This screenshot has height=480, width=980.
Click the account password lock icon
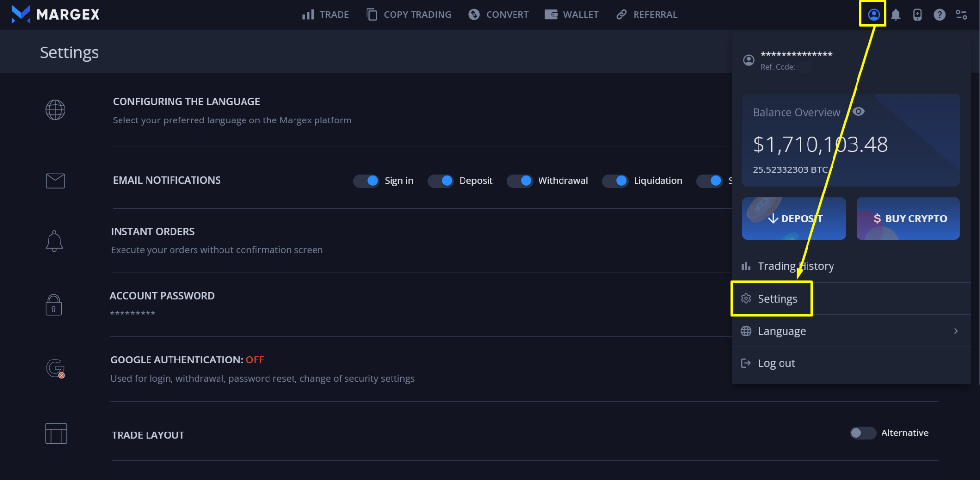pyautogui.click(x=54, y=305)
